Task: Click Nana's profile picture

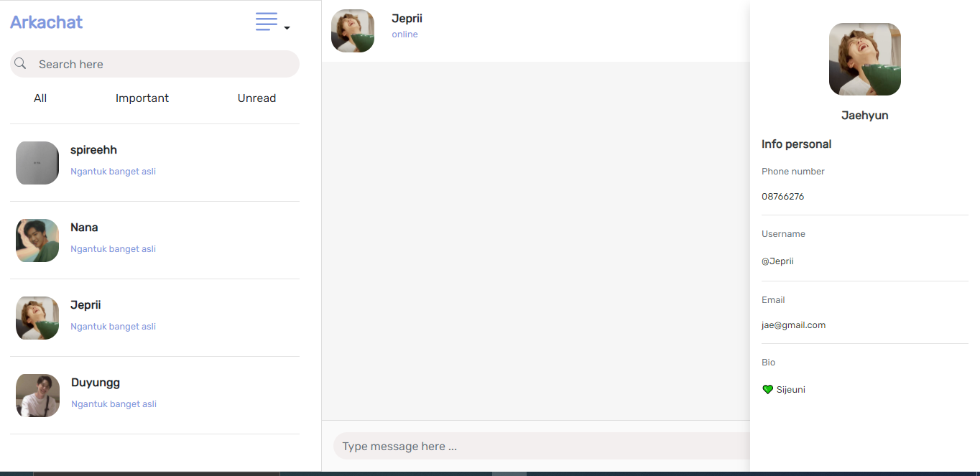Action: point(37,241)
